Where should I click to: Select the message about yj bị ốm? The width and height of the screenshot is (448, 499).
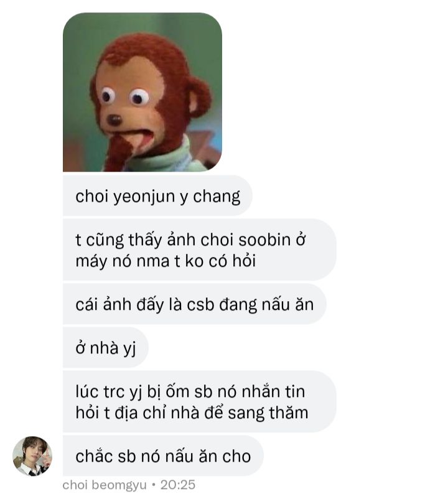coord(200,401)
